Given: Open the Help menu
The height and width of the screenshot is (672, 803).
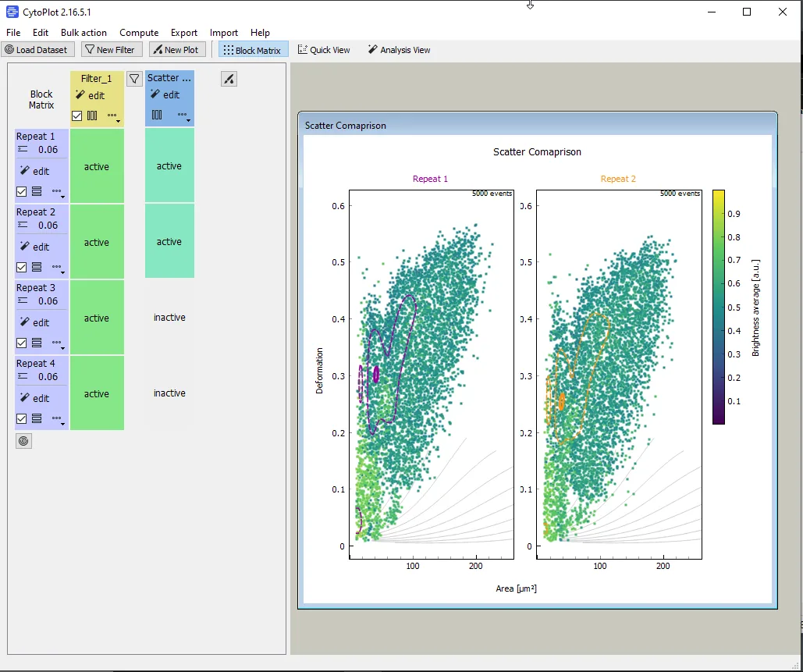Looking at the screenshot, I should (260, 33).
